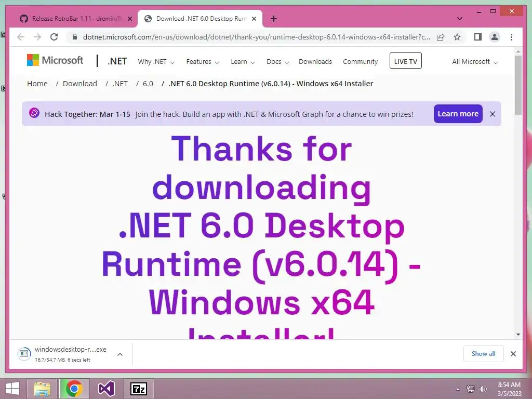
Task: Click the browser forward arrow
Action: pyautogui.click(x=37, y=37)
